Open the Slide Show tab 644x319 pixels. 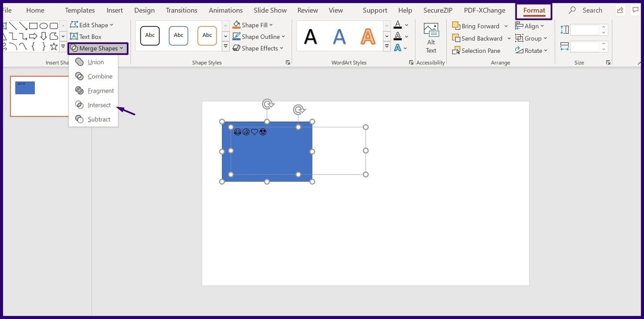pyautogui.click(x=270, y=10)
